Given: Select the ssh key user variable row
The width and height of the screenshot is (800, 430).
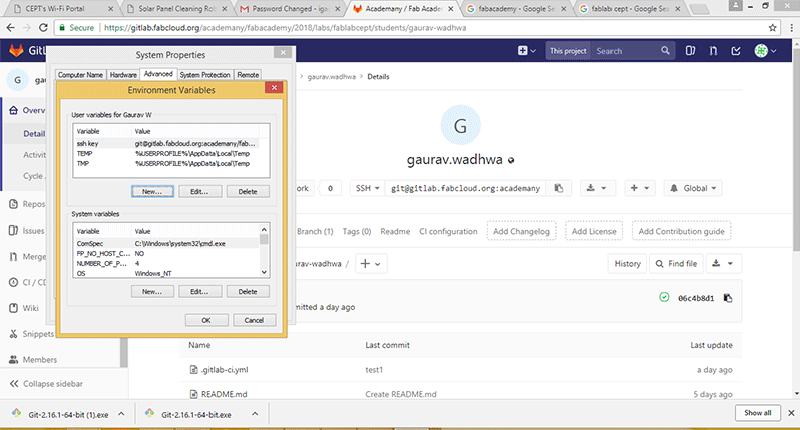Looking at the screenshot, I should click(167, 143).
